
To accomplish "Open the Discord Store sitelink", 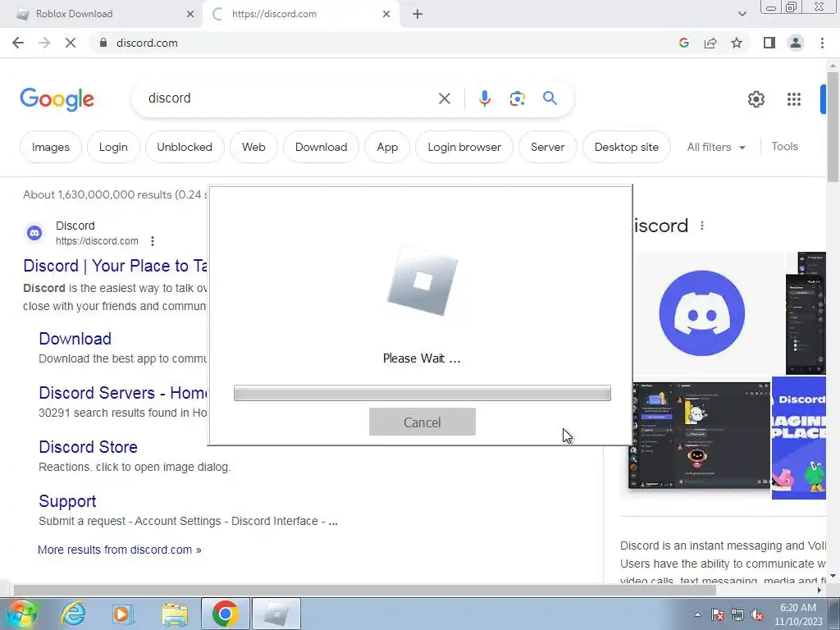I will pyautogui.click(x=88, y=447).
